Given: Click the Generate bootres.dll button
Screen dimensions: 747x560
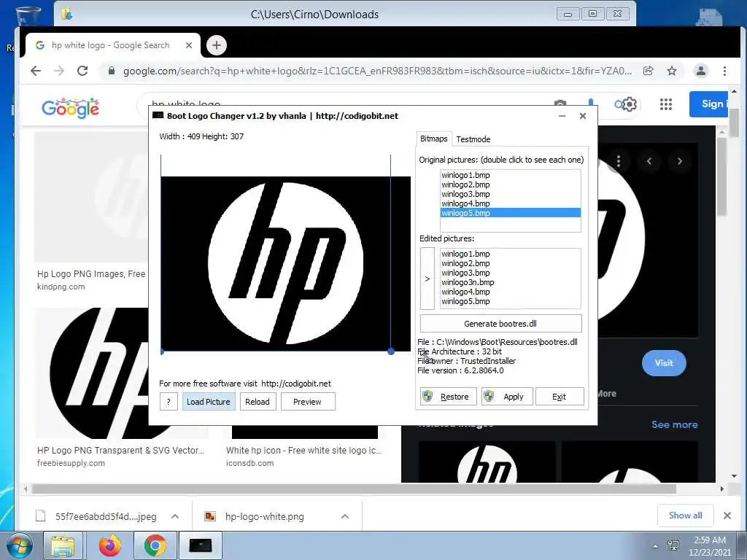Looking at the screenshot, I should pos(500,324).
